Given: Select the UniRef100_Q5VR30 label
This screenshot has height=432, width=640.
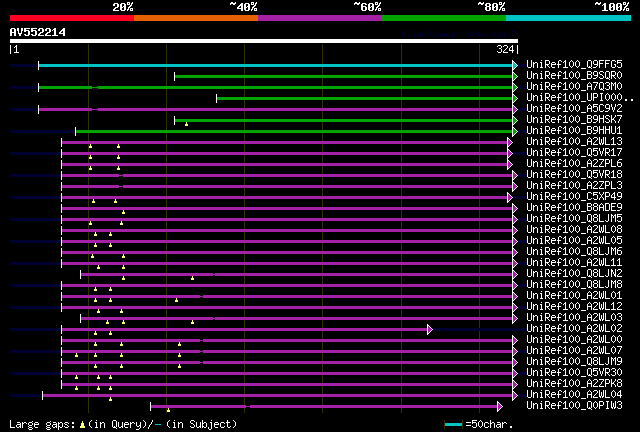Looking at the screenshot, I should [x=574, y=373].
